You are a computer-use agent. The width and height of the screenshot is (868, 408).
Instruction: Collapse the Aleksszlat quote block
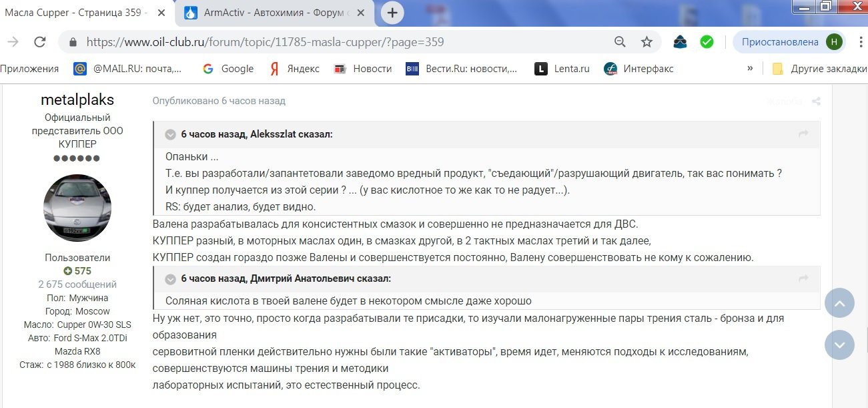tap(170, 134)
